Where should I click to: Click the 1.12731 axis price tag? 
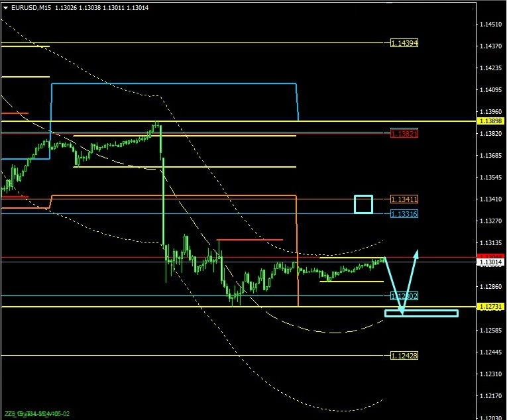[x=491, y=307]
